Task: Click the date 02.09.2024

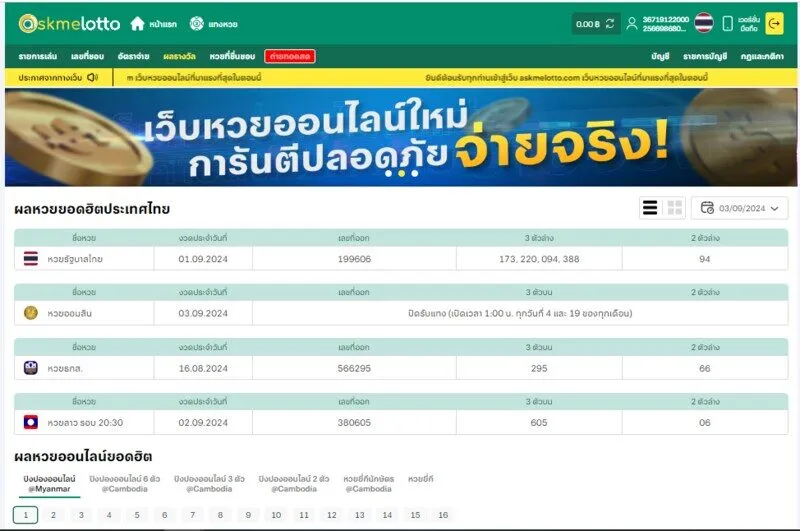Action: [203, 422]
